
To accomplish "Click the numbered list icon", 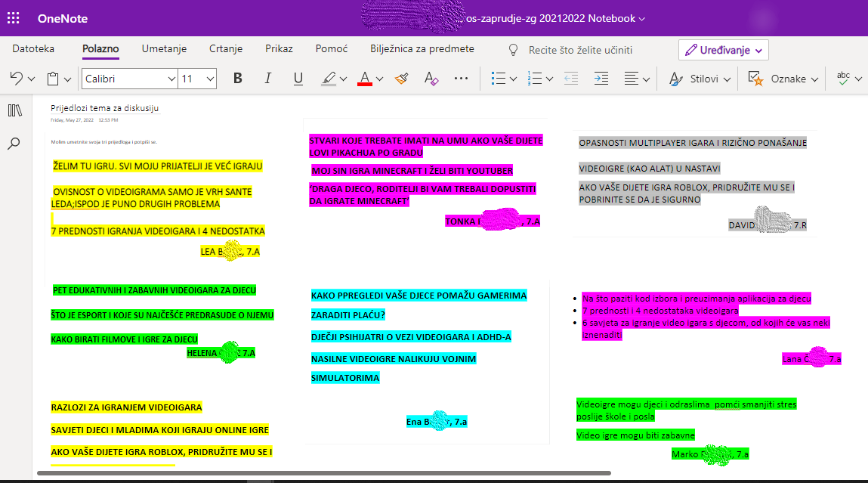I will click(x=535, y=79).
